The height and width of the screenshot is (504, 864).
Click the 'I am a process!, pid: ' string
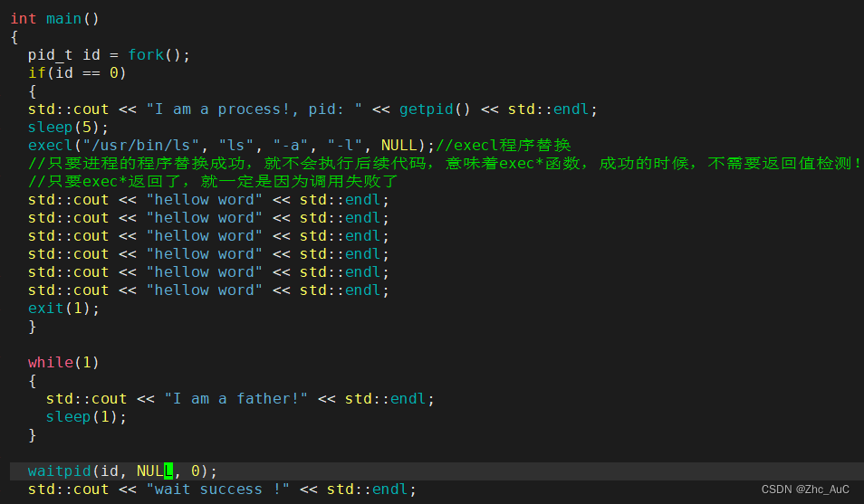click(x=254, y=109)
